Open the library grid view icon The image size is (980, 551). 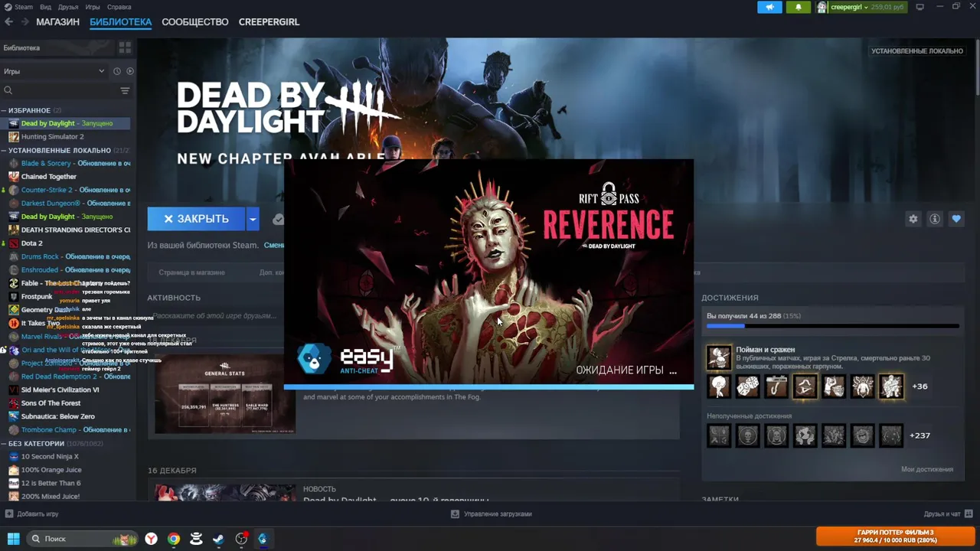point(125,47)
